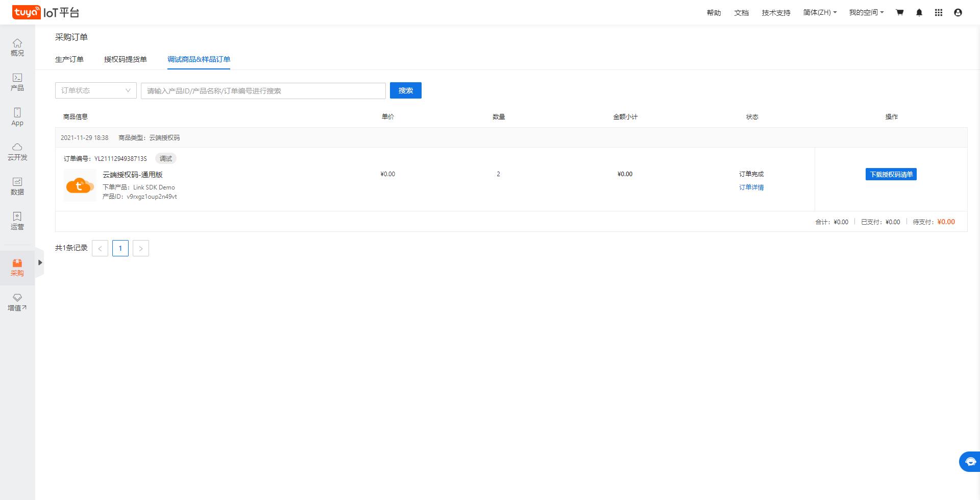Open the apps grid menu
Viewport: 980px width, 500px height.
pyautogui.click(x=939, y=12)
